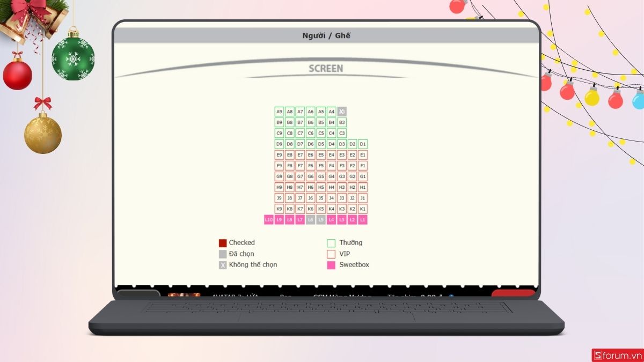
Task: Click the 'Không thể chọn' legend text
Action: (x=253, y=264)
